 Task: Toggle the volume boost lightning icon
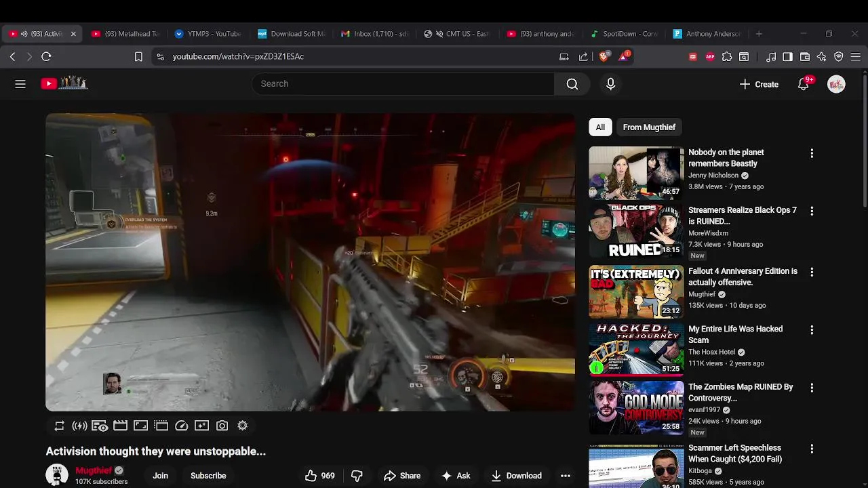(79, 426)
